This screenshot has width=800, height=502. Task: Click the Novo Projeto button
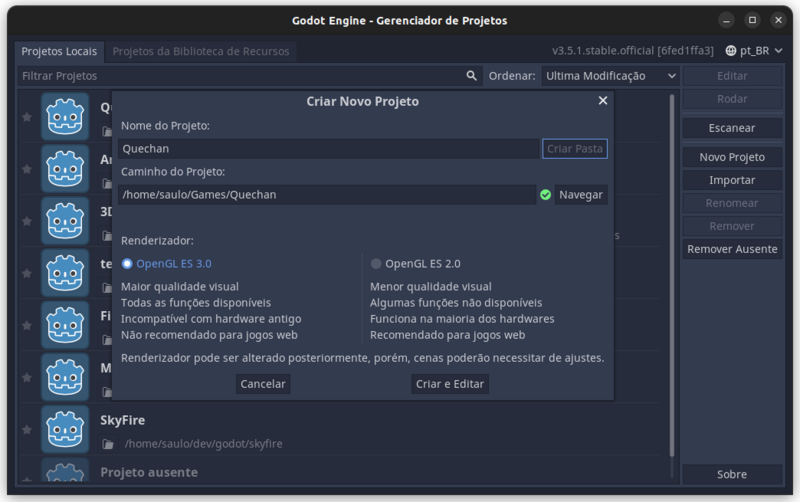(732, 157)
